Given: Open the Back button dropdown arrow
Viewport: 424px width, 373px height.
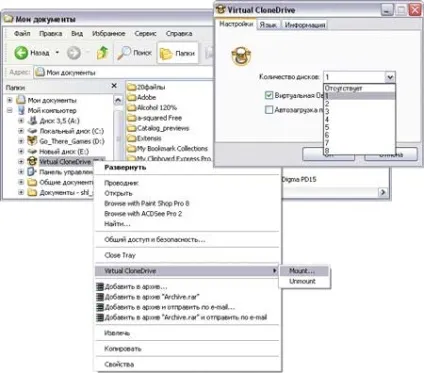Looking at the screenshot, I should click(57, 53).
